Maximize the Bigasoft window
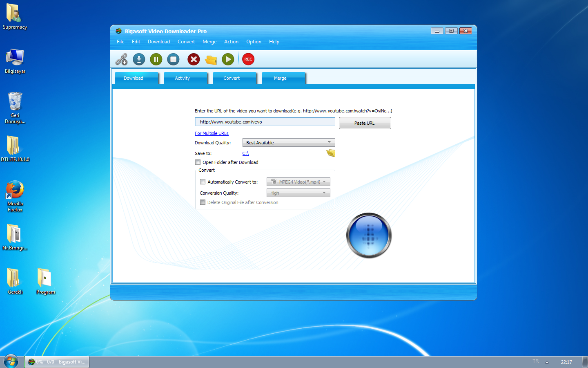The image size is (588, 368). coord(451,31)
